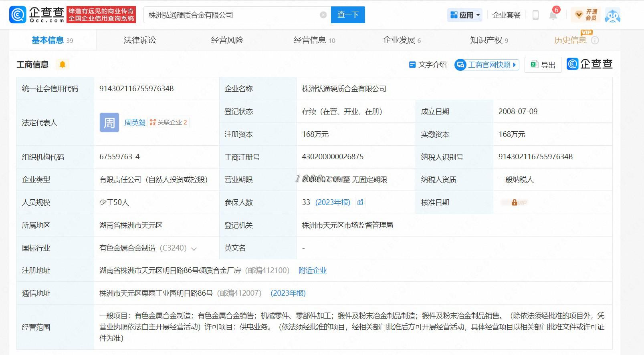Click the 企业名称 value 株洲弘通硬质合金有限公司
Screen dimensions: 644x355
click(x=344, y=89)
